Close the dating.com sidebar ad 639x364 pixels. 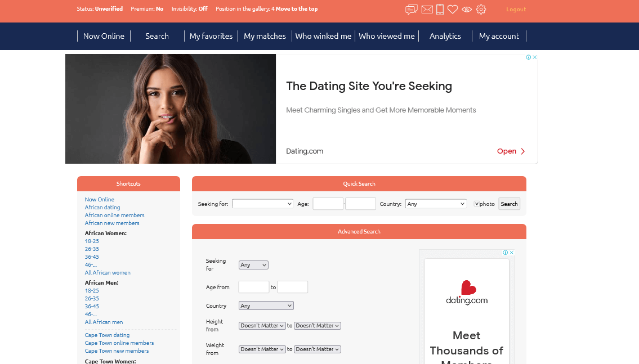511,253
